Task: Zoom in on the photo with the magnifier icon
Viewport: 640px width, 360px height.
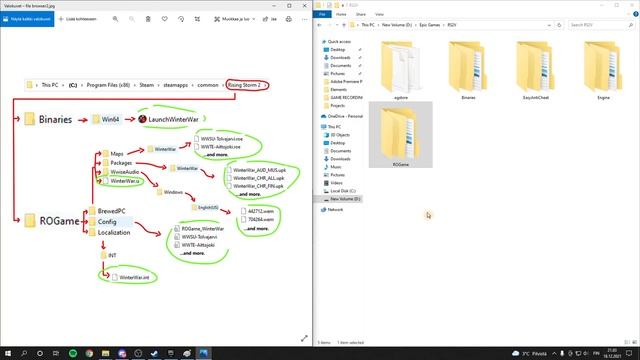Action: pos(116,19)
